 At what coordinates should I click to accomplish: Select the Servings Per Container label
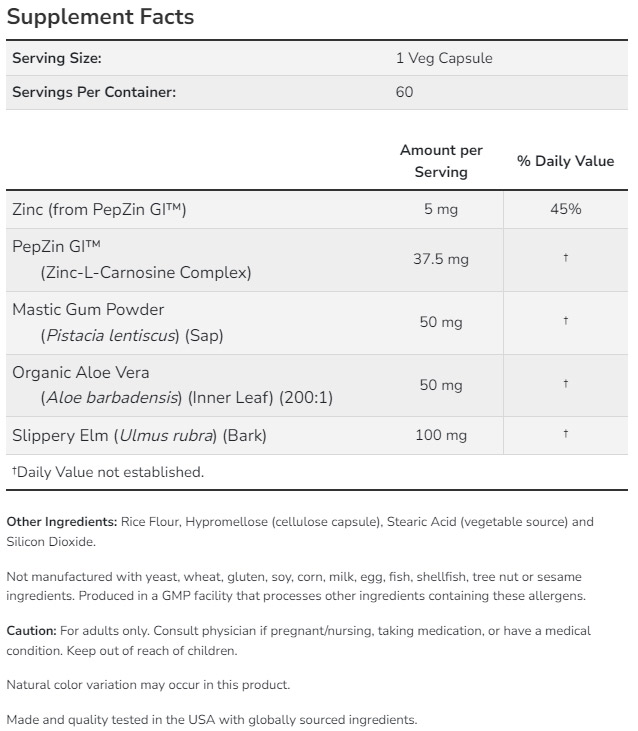tap(94, 92)
